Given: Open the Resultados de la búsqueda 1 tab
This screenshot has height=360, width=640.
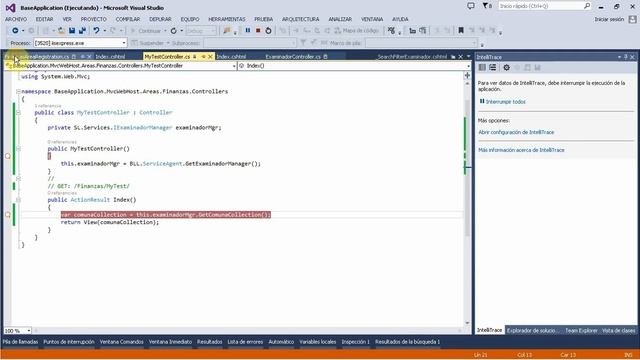Looking at the screenshot, I should [407, 342].
